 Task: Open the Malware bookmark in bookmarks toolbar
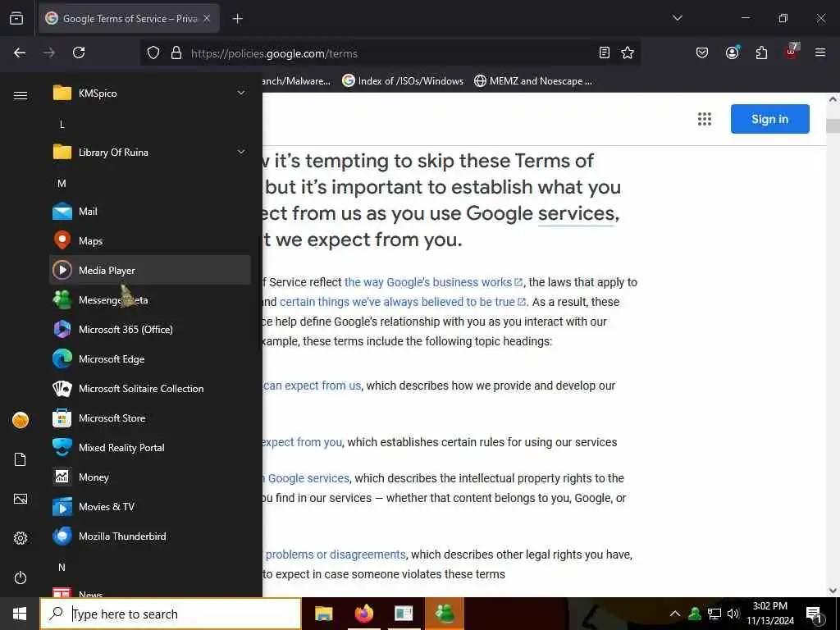click(296, 81)
